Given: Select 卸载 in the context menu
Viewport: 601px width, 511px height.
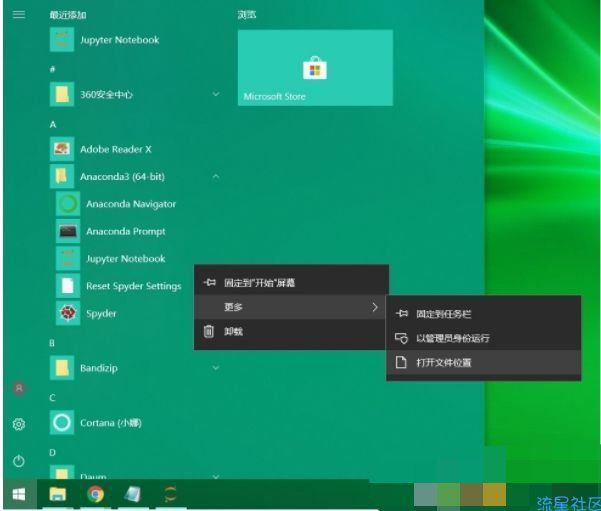Looking at the screenshot, I should 291,331.
